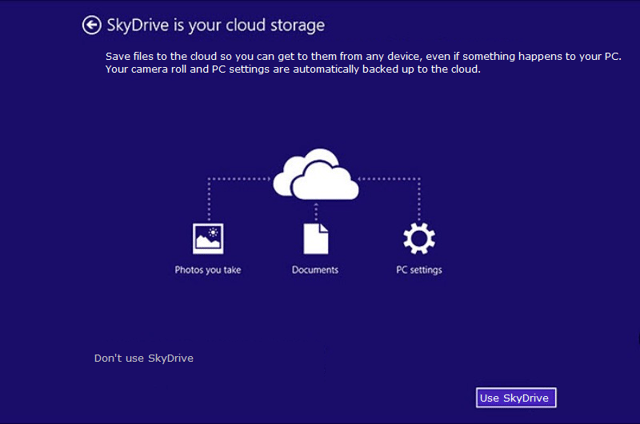Click the sun inside the photo icon
This screenshot has width=640, height=424.
click(213, 233)
